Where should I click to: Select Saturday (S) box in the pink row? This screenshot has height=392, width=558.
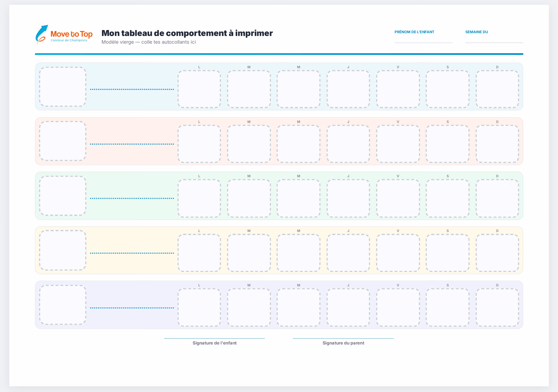point(448,144)
